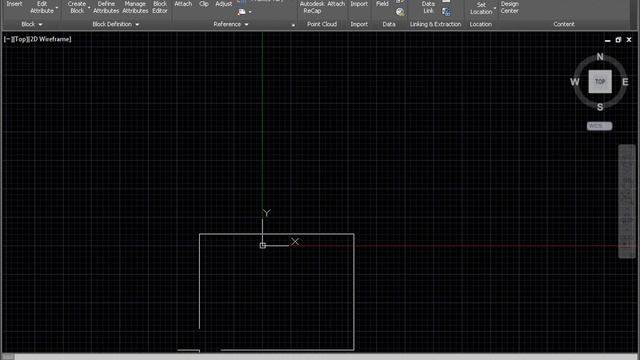This screenshot has width=640, height=360.
Task: Open the Set Location dropdown arrow
Action: click(x=495, y=8)
